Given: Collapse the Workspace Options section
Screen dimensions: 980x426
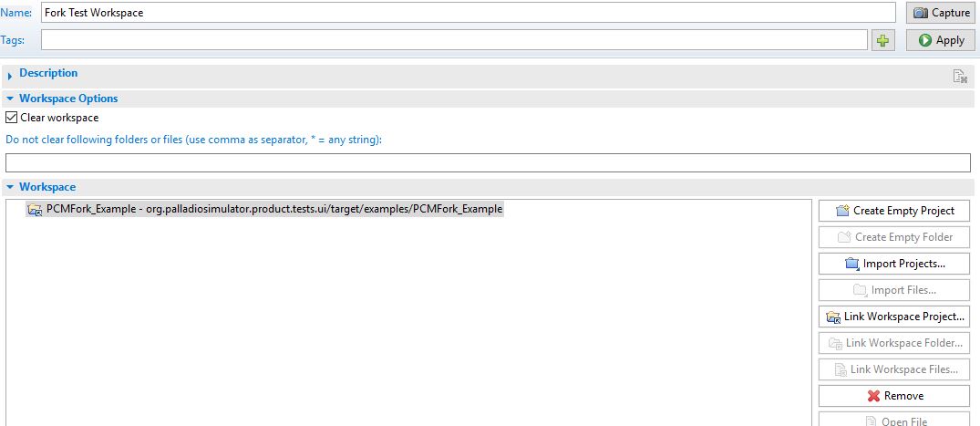Looking at the screenshot, I should (9, 99).
